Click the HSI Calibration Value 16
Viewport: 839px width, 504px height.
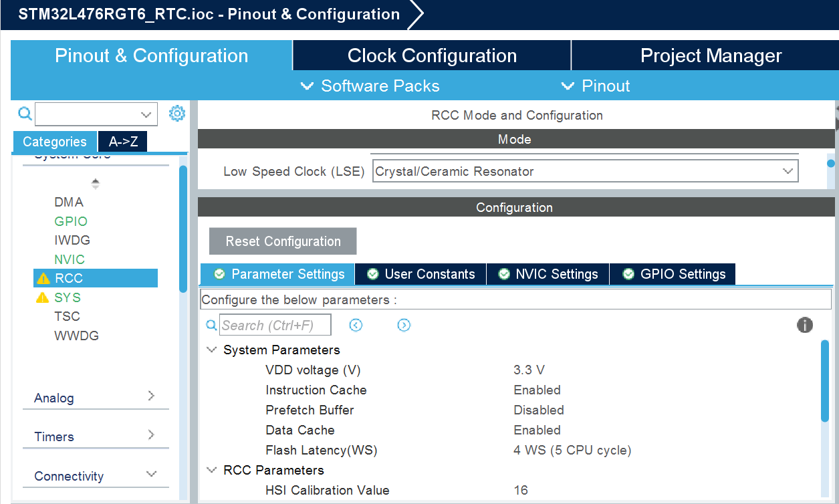point(521,490)
